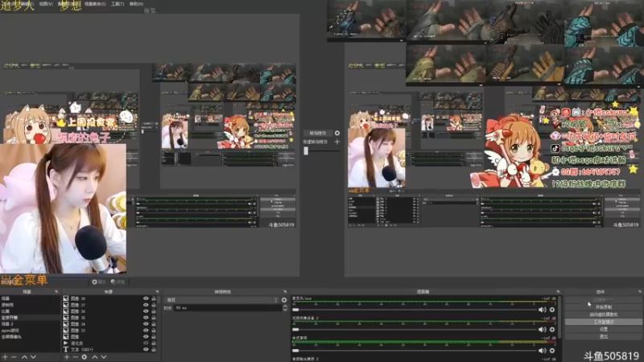Open 属性 properties below the preview

[x=98, y=282]
